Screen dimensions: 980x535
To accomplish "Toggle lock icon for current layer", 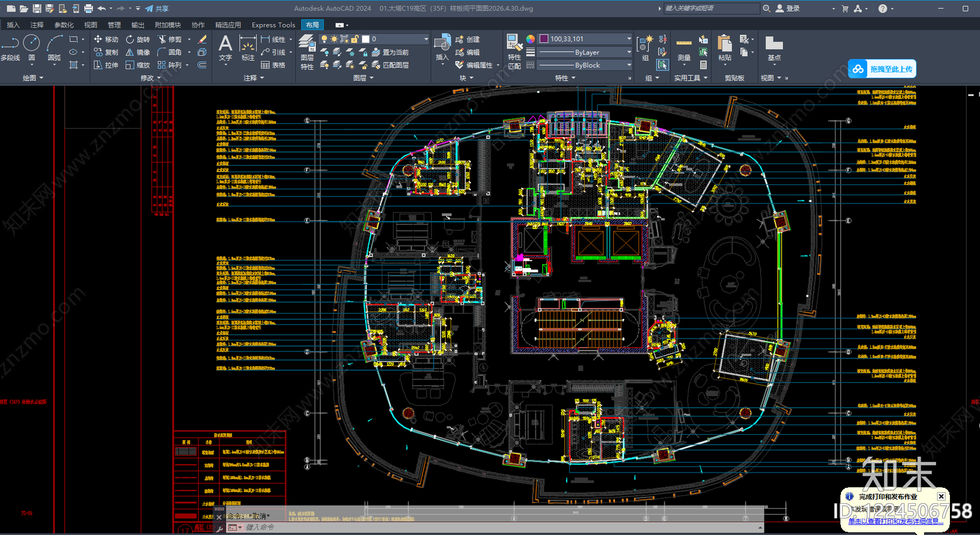I will (x=355, y=39).
